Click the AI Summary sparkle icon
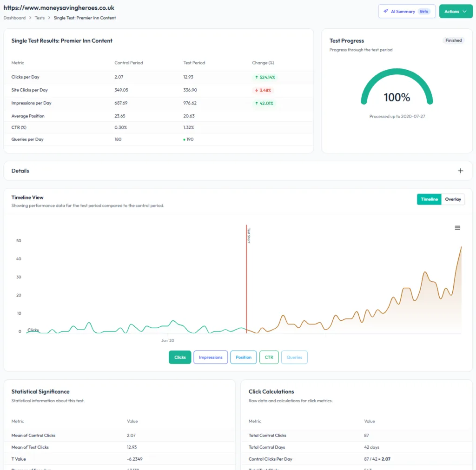 coord(385,11)
